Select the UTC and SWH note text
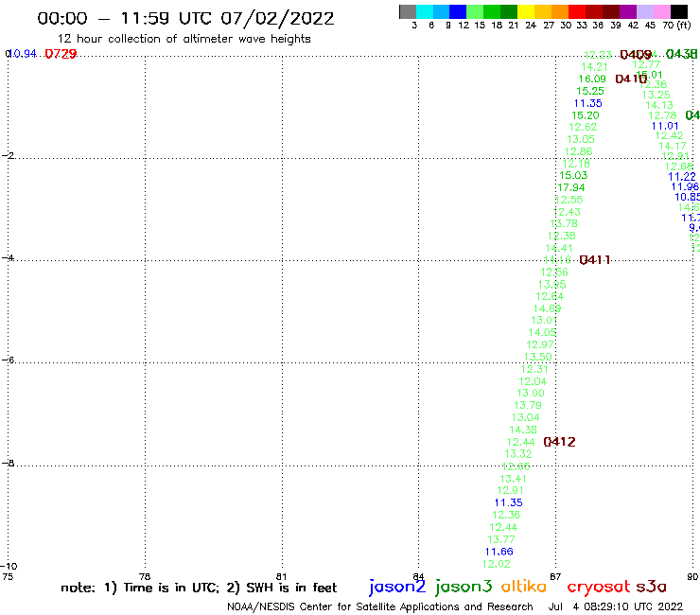700x615 pixels. 199,588
